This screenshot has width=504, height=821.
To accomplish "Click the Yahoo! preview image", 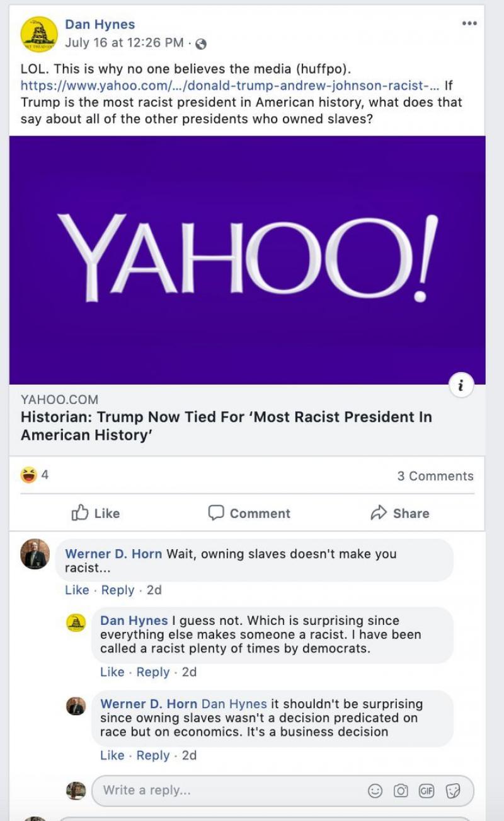I will pyautogui.click(x=247, y=260).
